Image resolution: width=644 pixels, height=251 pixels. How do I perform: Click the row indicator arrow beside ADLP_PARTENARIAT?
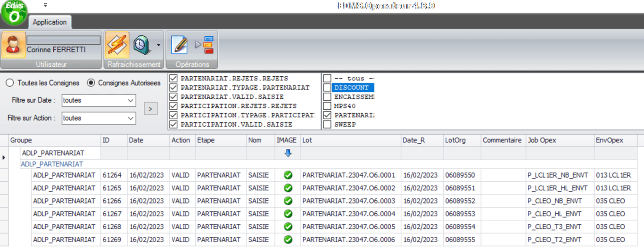pos(4,157)
